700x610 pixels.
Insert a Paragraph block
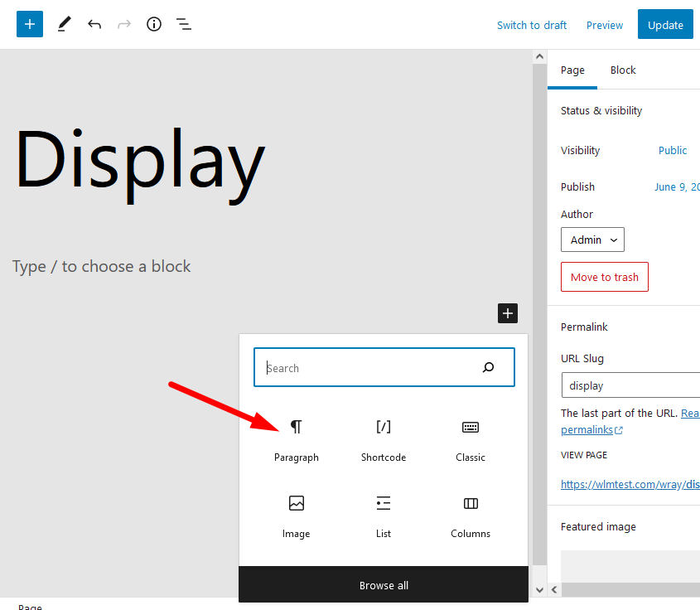coord(296,440)
